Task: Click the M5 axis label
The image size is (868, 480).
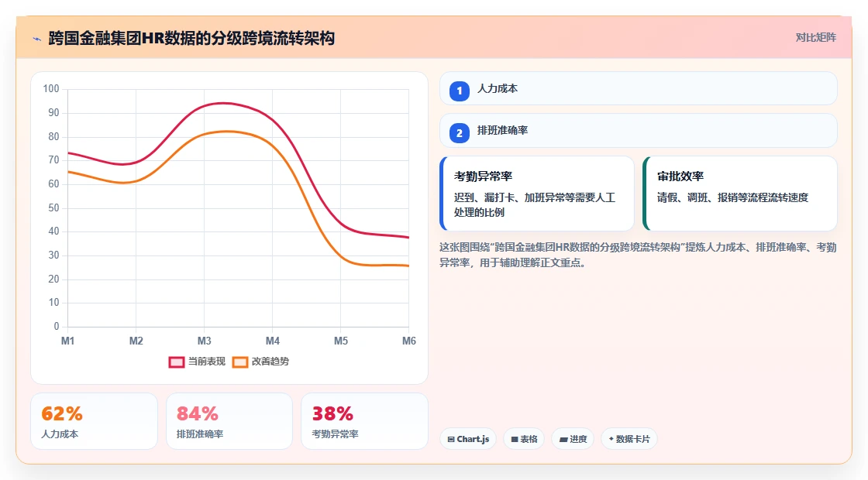Action: tap(341, 341)
